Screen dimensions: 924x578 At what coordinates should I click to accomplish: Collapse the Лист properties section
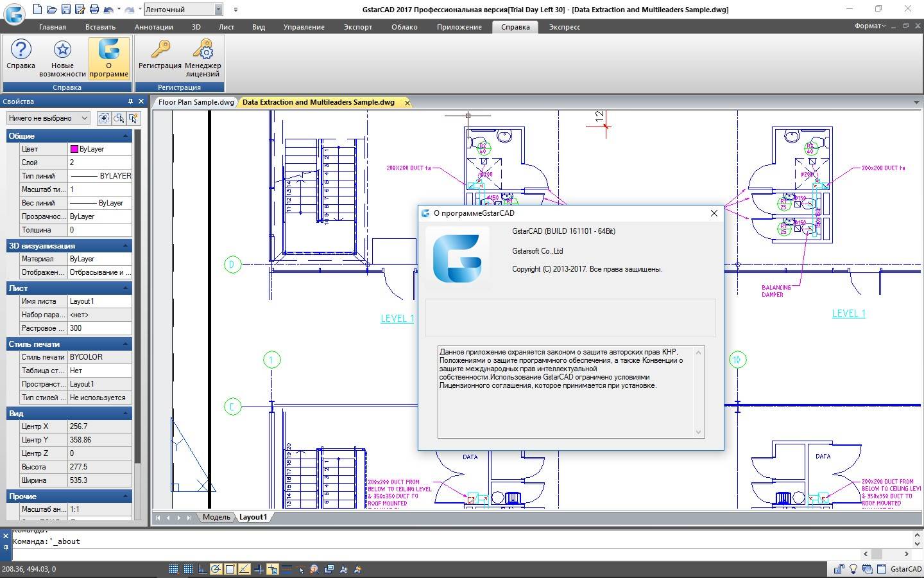(125, 288)
